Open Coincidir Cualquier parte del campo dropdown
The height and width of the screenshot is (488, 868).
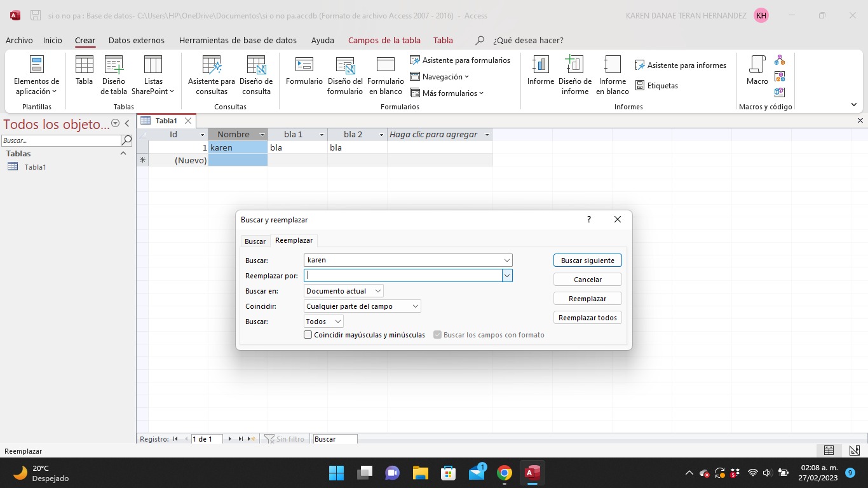tap(416, 306)
